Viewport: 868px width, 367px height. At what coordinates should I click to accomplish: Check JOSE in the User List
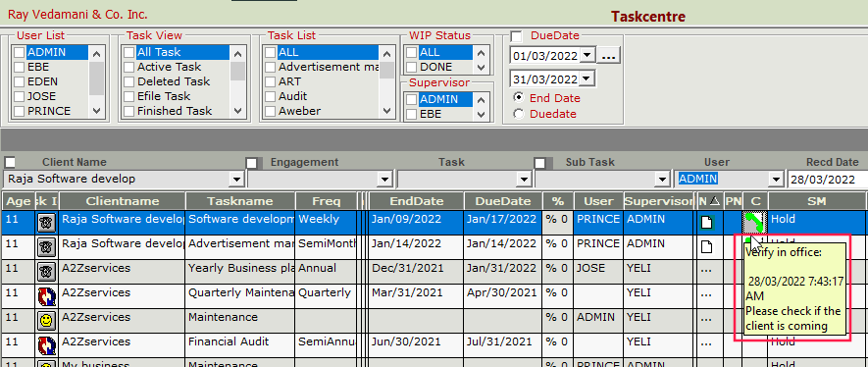coord(20,96)
